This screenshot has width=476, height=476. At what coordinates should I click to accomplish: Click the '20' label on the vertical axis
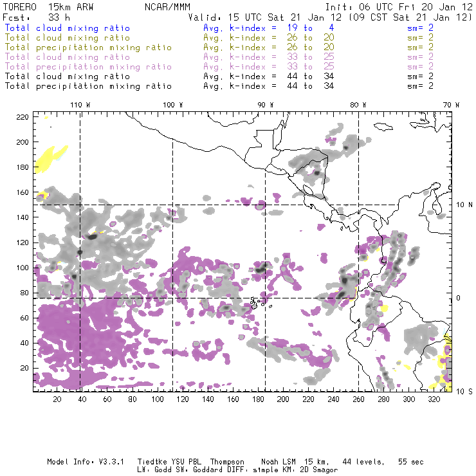(24, 368)
